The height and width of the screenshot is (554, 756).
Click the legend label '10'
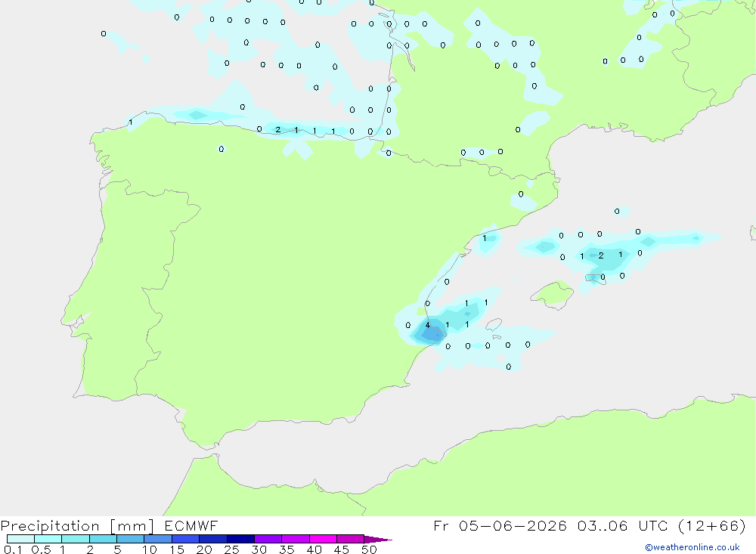point(150,549)
